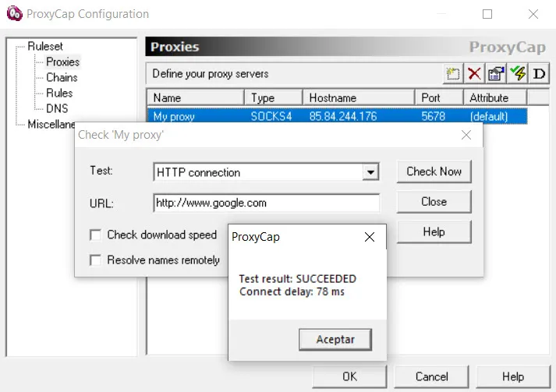The height and width of the screenshot is (392, 556).
Task: Sort proxies by Hostname column header
Action: pyautogui.click(x=359, y=97)
